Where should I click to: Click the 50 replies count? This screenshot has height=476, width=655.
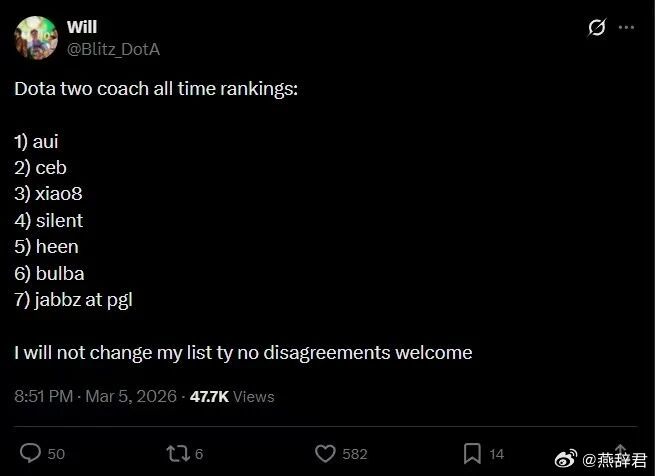coord(56,454)
